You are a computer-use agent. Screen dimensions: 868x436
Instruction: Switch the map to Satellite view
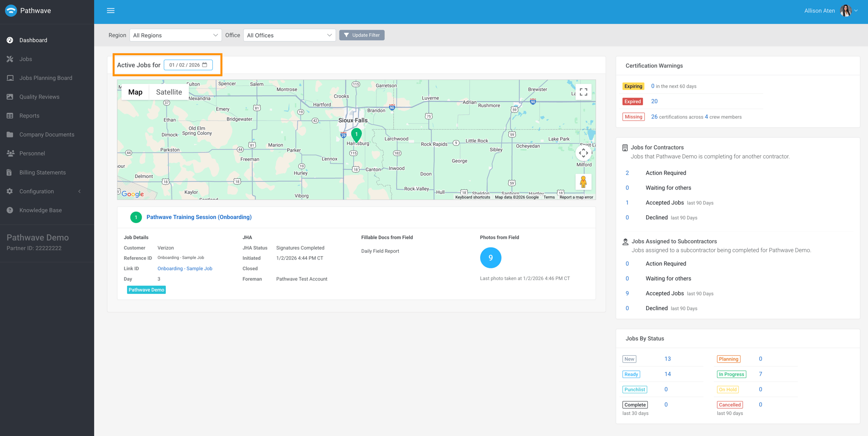coord(169,92)
